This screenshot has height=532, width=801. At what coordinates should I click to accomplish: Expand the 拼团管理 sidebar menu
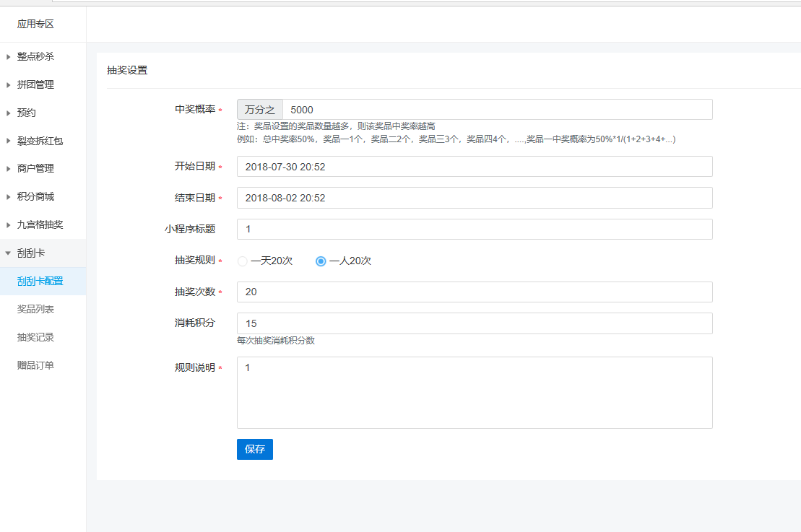35,84
